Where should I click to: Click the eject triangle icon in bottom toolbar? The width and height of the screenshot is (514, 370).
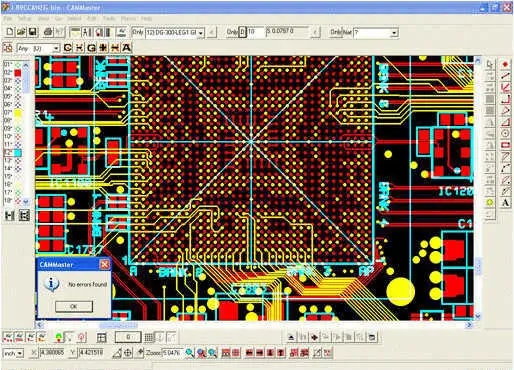(x=291, y=338)
